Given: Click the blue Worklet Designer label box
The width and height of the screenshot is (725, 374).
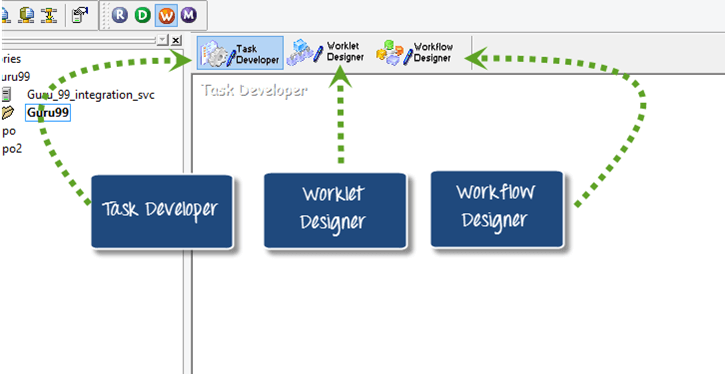Looking at the screenshot, I should 336,211.
